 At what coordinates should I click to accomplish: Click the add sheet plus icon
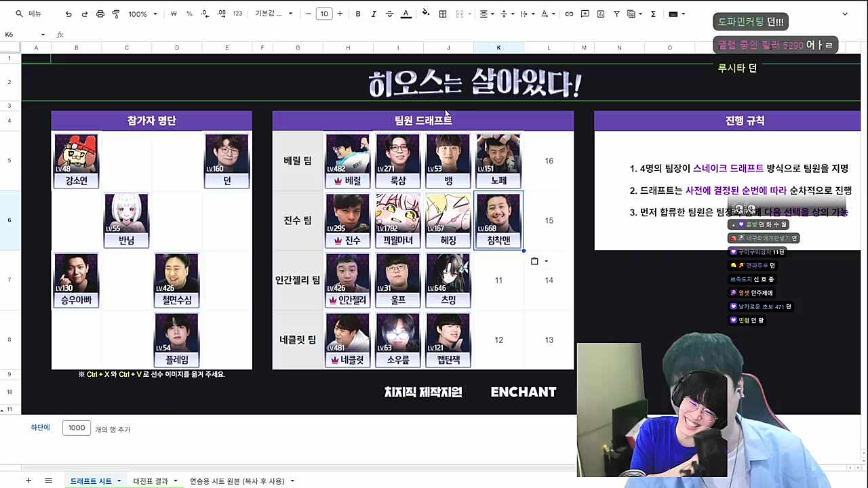coord(28,481)
